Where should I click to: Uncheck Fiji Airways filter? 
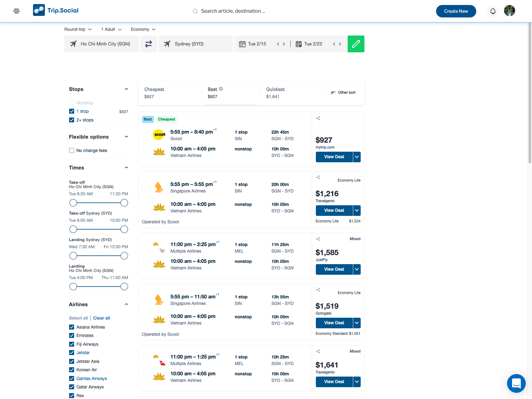(x=72, y=344)
